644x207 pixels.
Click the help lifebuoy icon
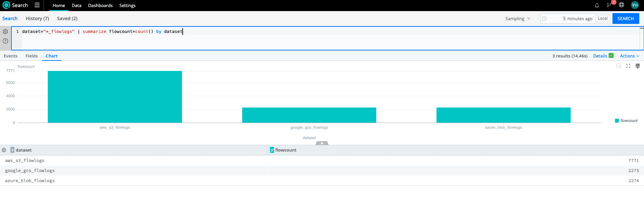tap(622, 5)
